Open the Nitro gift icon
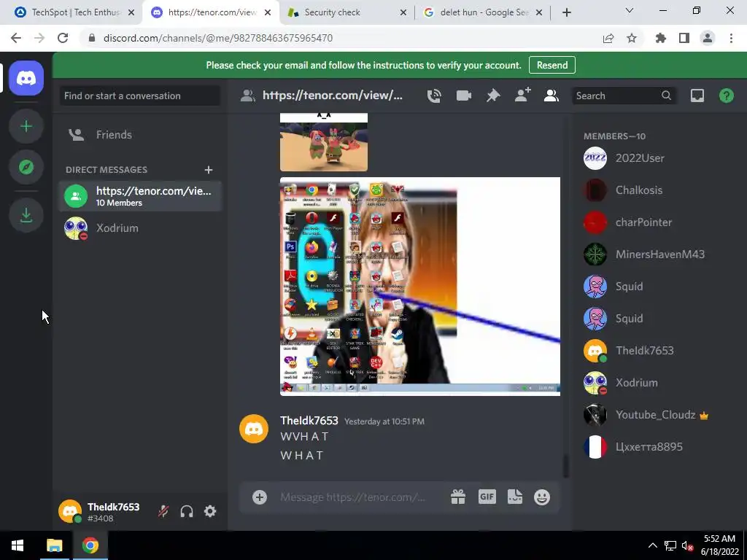 pos(458,497)
